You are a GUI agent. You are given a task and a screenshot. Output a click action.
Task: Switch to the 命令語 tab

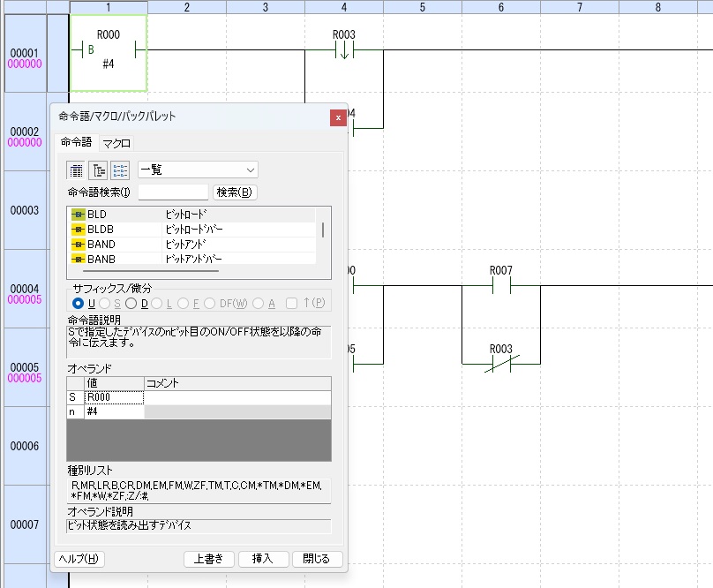[75, 142]
